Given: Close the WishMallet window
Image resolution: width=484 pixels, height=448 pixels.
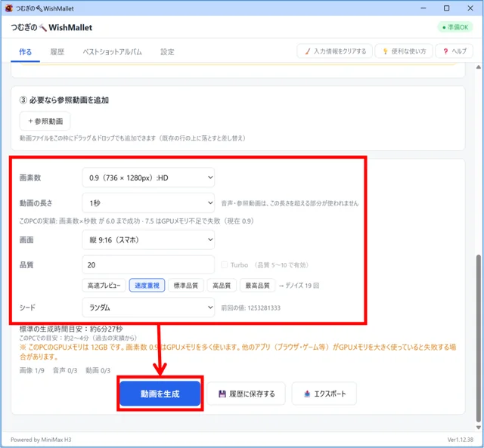Looking at the screenshot, I should (470, 8).
